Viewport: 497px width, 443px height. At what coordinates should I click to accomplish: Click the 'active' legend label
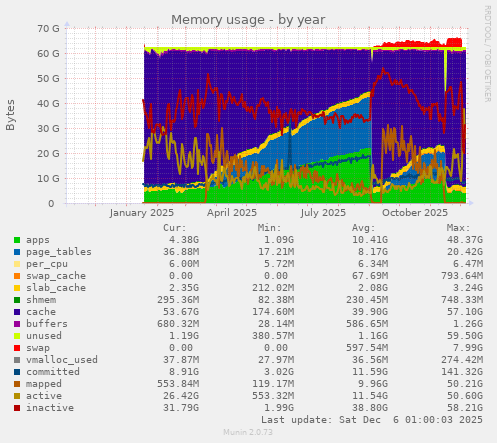[44, 396]
